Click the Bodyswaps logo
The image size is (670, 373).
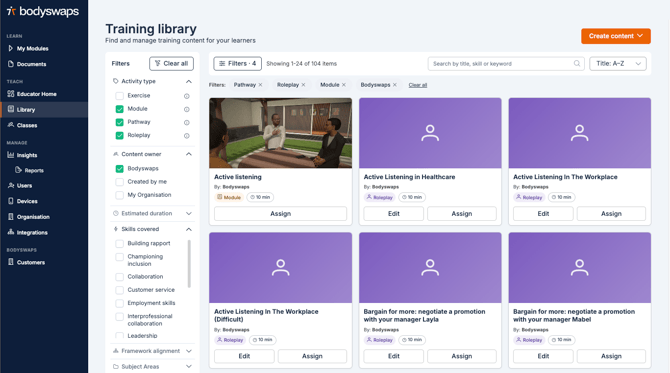[x=43, y=12]
